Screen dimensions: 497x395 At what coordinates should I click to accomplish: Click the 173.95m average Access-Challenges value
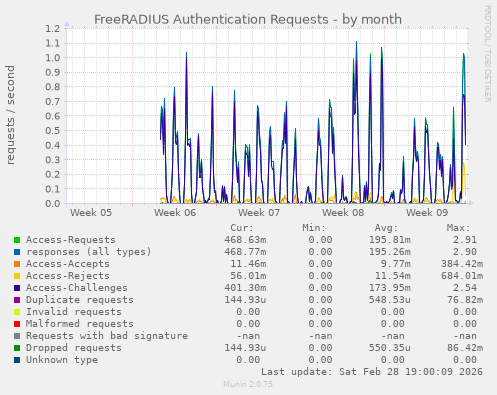click(x=390, y=288)
